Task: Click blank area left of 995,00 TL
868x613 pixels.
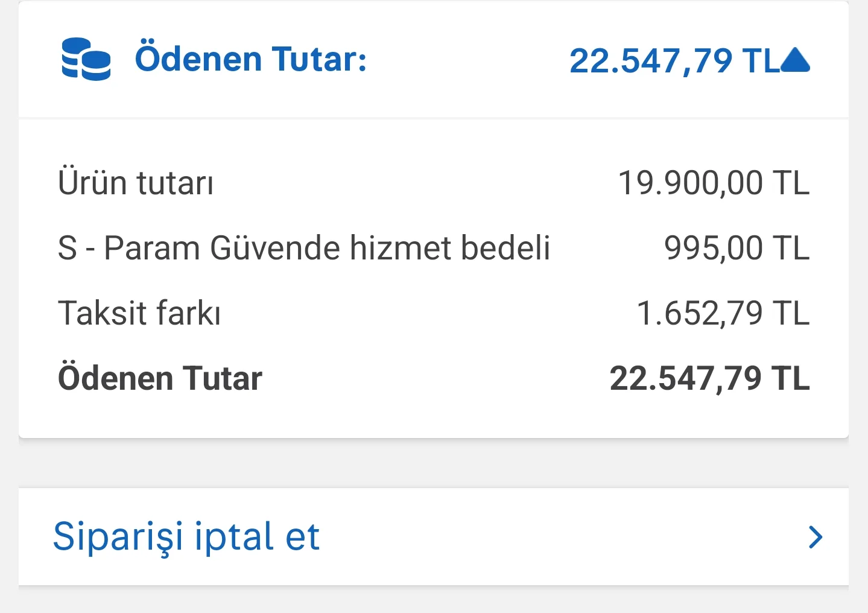Action: (606, 248)
